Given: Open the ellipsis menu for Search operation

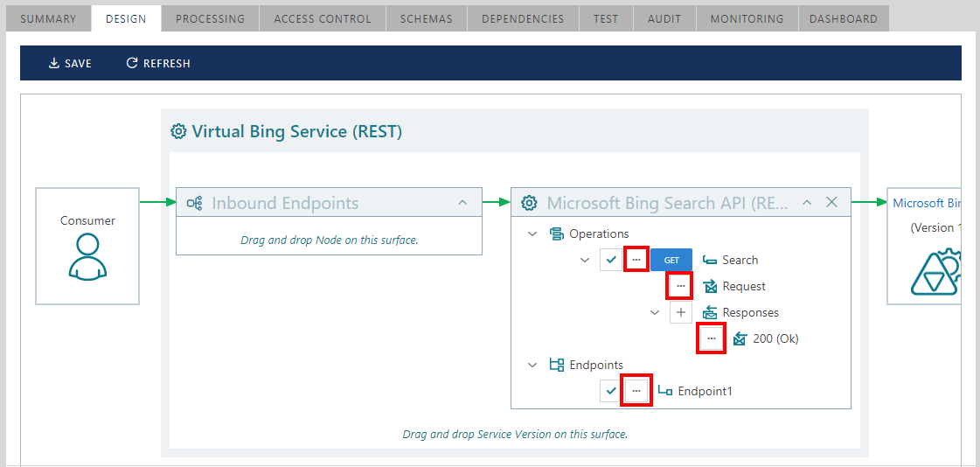Looking at the screenshot, I should click(x=636, y=260).
